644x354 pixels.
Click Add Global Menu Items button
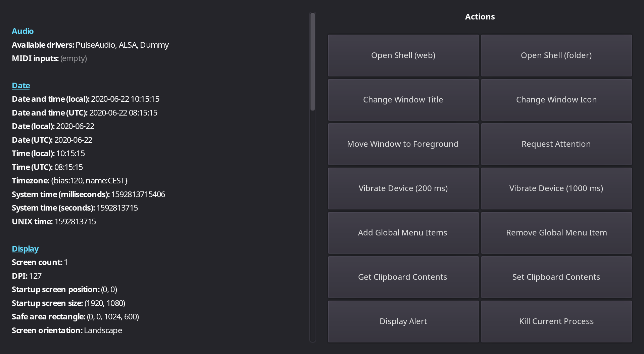403,233
